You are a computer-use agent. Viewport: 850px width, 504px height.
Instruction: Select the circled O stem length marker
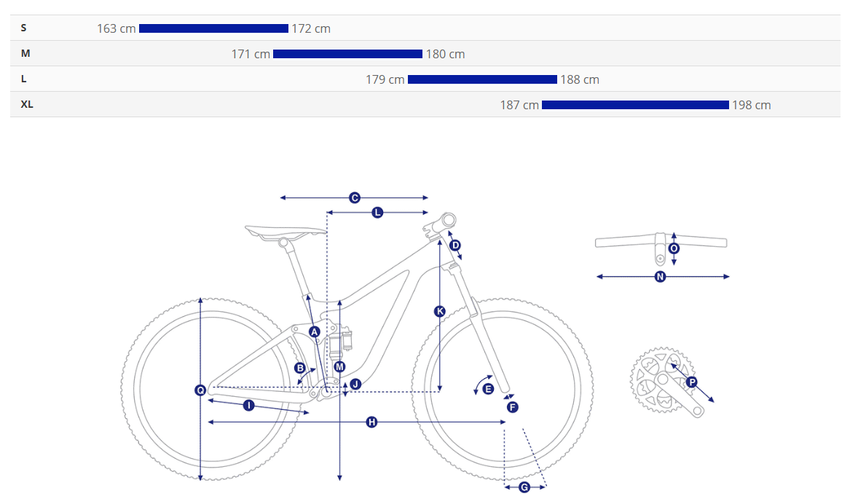pos(674,249)
